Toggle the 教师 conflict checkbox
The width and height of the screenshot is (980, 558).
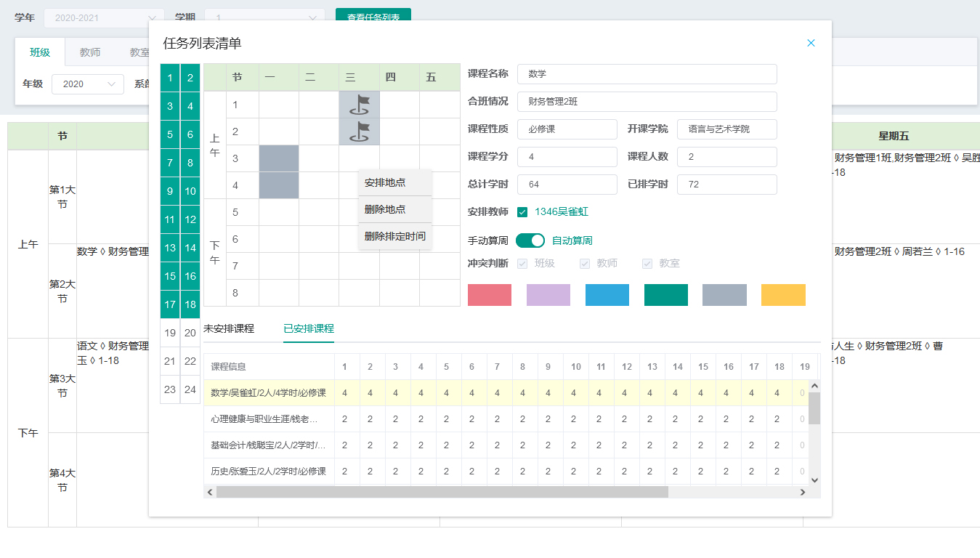[x=585, y=264]
